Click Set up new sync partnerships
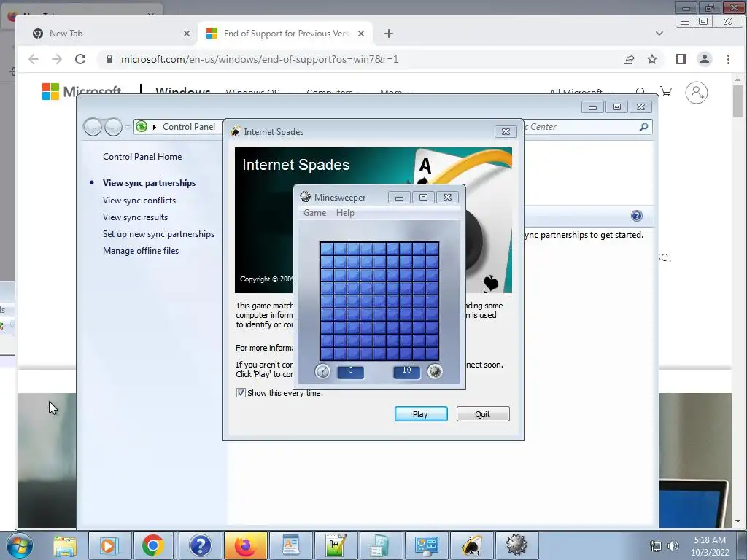The width and height of the screenshot is (747, 560). point(158,234)
